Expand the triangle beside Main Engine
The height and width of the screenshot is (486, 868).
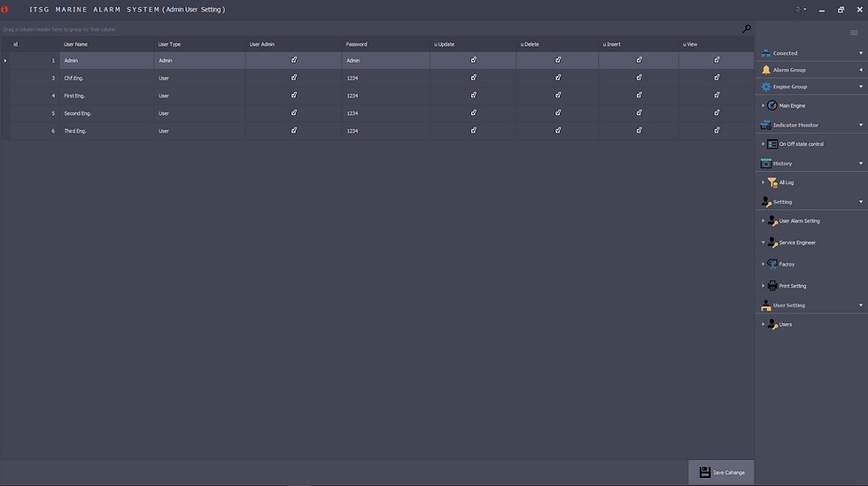(x=763, y=105)
